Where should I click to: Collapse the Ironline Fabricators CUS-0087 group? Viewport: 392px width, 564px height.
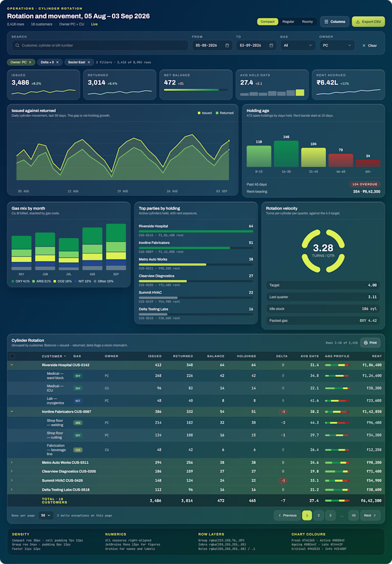(12, 412)
